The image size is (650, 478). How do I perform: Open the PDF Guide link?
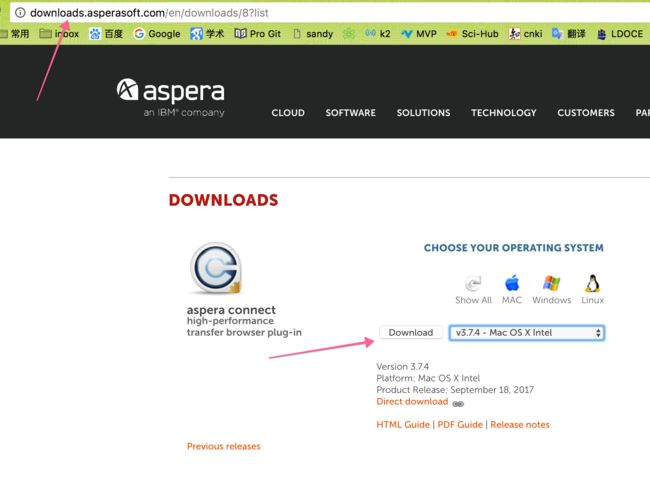coord(460,425)
